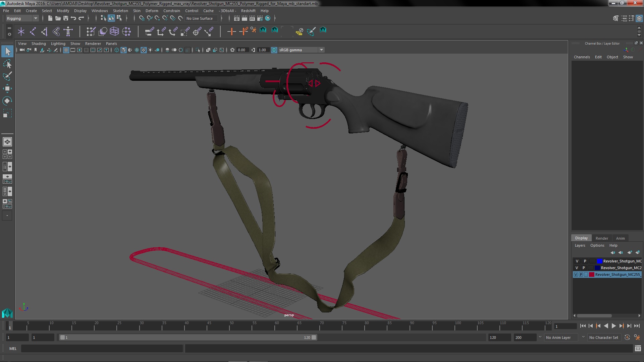Screen dimensions: 644x362
Task: Open the Channels menu in Channel Box
Action: click(x=582, y=57)
